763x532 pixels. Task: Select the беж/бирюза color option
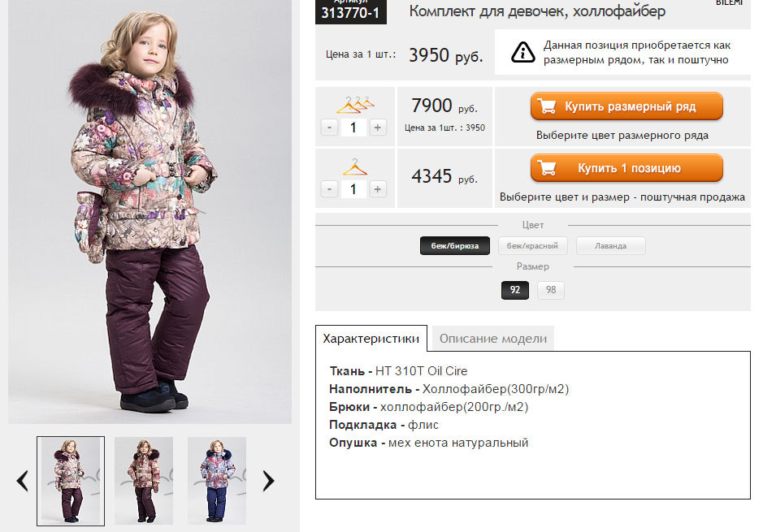pyautogui.click(x=455, y=245)
